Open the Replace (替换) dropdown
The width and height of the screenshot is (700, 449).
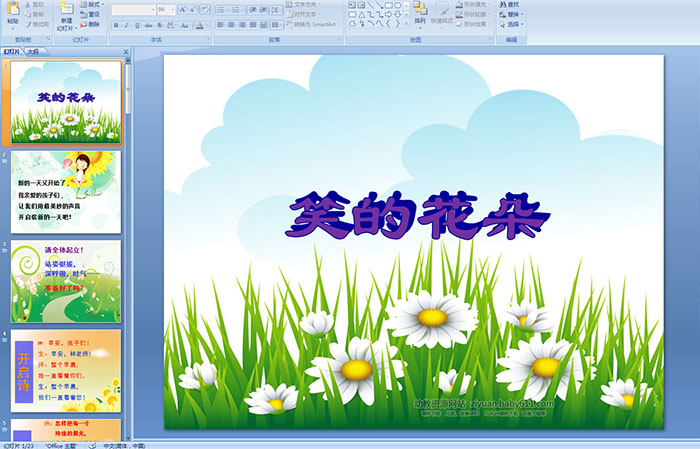coord(512,14)
